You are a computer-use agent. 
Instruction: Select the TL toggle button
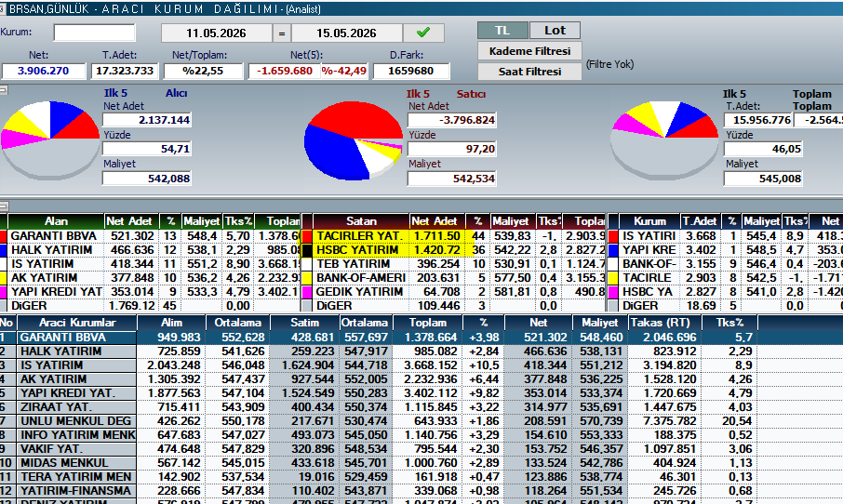[x=502, y=30]
